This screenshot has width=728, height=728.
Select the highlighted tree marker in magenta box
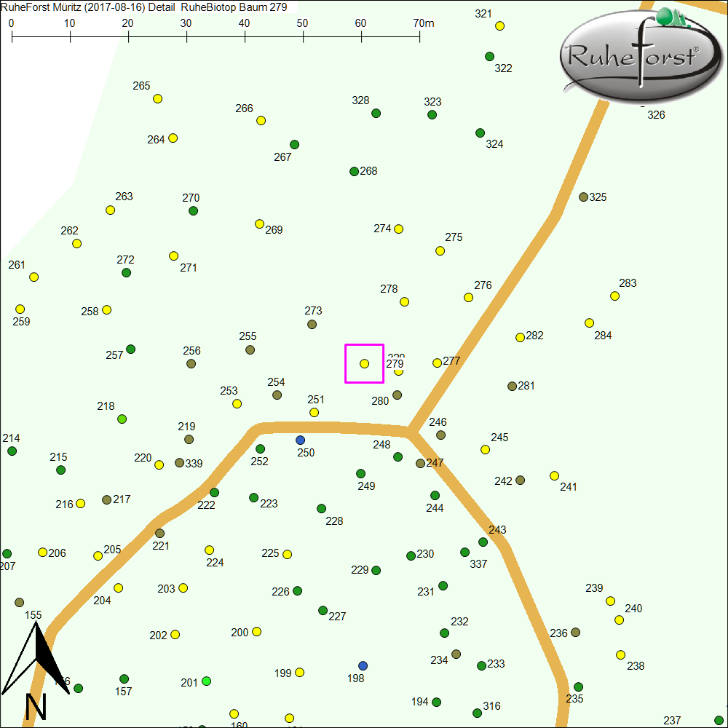(364, 363)
